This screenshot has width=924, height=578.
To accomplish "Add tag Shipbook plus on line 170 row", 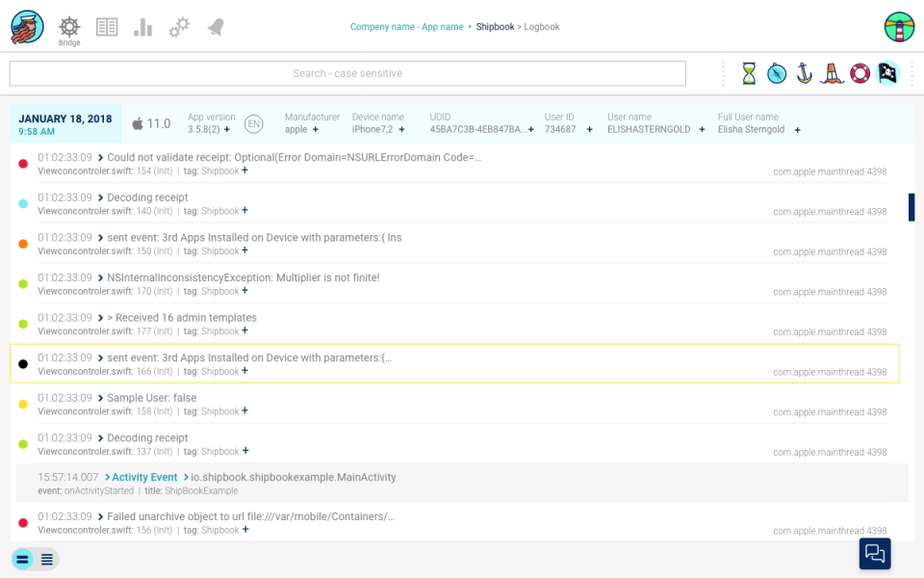I will click(245, 291).
